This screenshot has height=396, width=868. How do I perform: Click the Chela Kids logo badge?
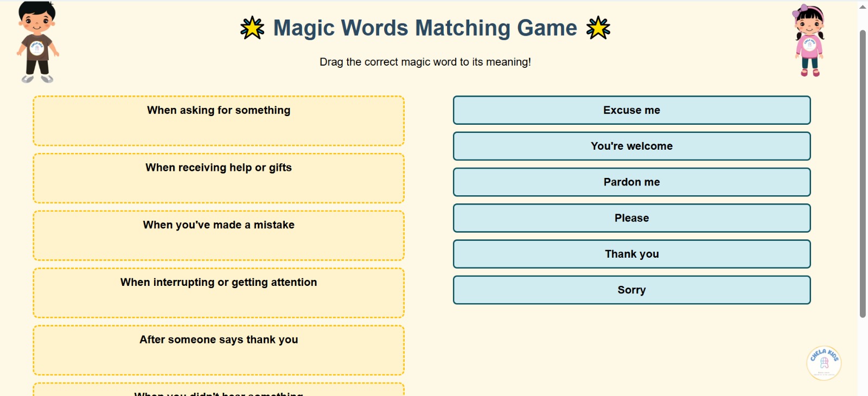pyautogui.click(x=824, y=363)
